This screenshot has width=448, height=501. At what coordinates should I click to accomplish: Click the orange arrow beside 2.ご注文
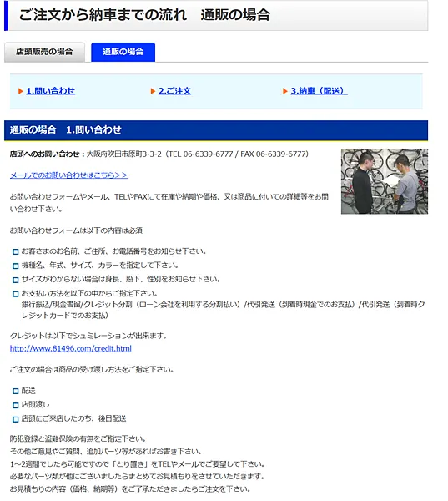tap(153, 91)
